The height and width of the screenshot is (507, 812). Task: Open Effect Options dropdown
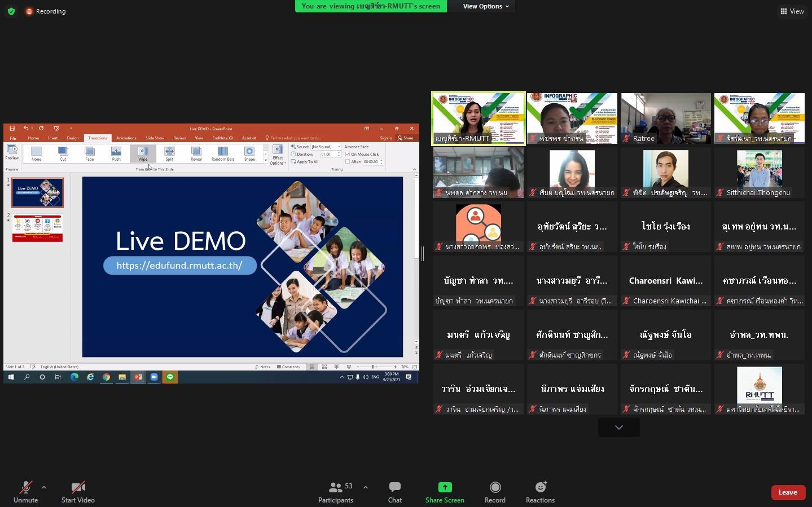coord(278,155)
